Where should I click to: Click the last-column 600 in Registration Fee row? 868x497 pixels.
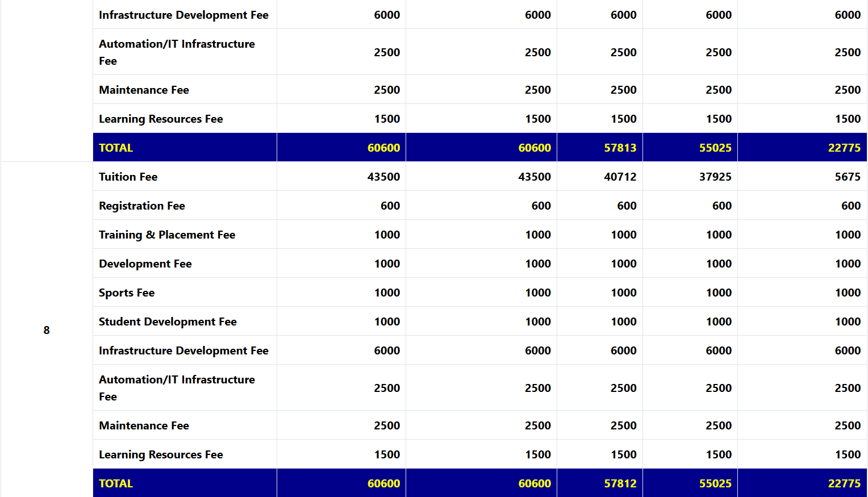[x=850, y=206]
